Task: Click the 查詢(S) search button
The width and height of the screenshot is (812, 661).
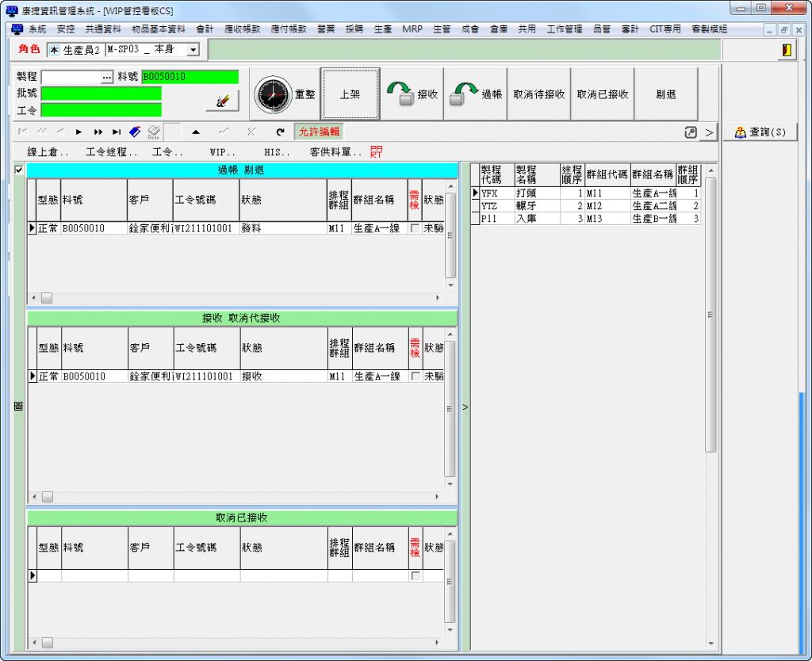Action: pyautogui.click(x=760, y=132)
